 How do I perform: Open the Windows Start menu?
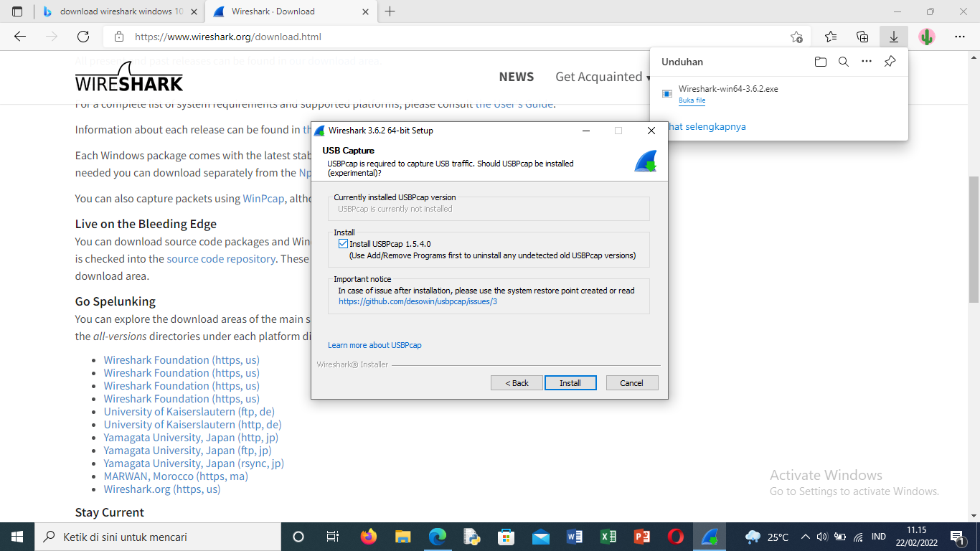tap(17, 537)
